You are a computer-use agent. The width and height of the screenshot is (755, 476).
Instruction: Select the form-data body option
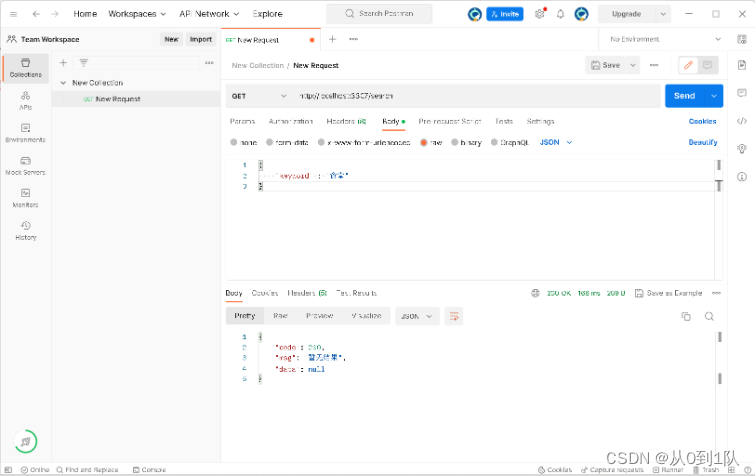(270, 142)
